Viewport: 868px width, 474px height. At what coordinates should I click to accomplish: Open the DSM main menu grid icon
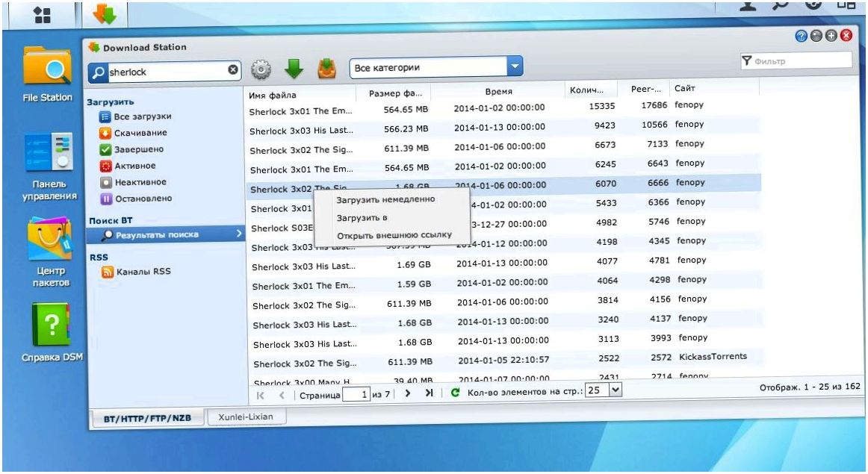click(x=43, y=15)
